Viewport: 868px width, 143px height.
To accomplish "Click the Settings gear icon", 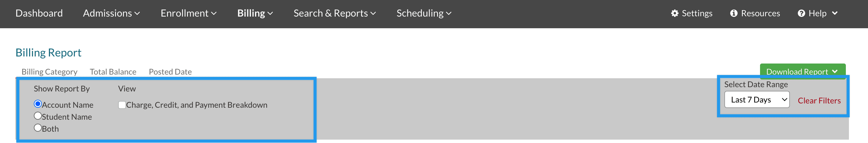I will [674, 13].
